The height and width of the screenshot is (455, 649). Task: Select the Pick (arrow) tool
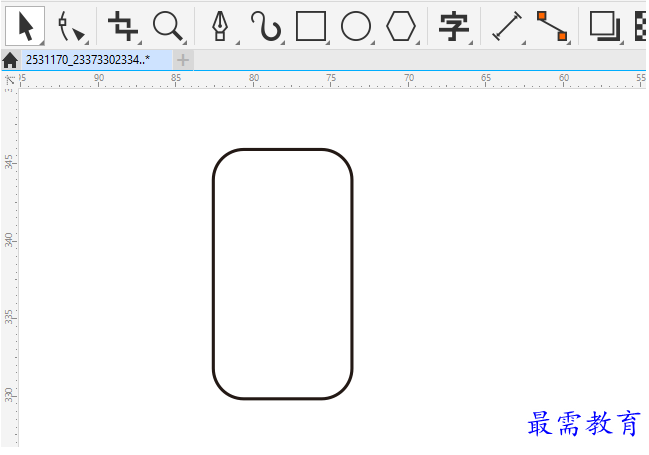25,26
